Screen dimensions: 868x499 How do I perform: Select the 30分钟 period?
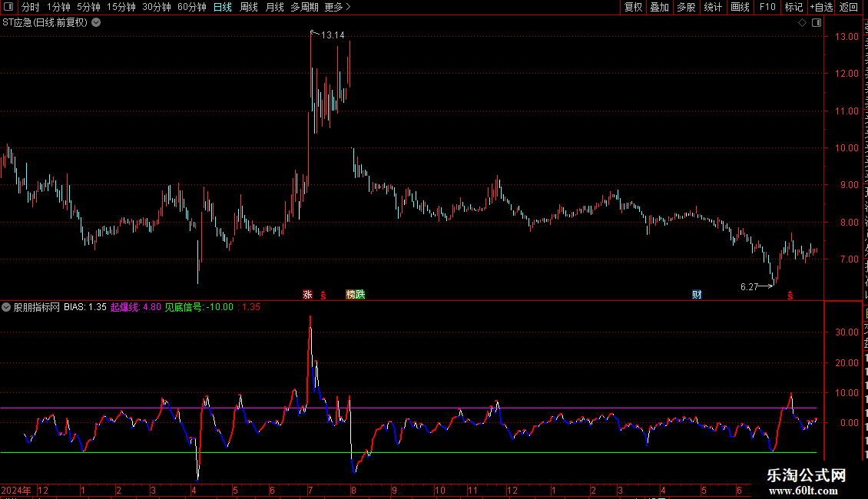[x=157, y=7]
